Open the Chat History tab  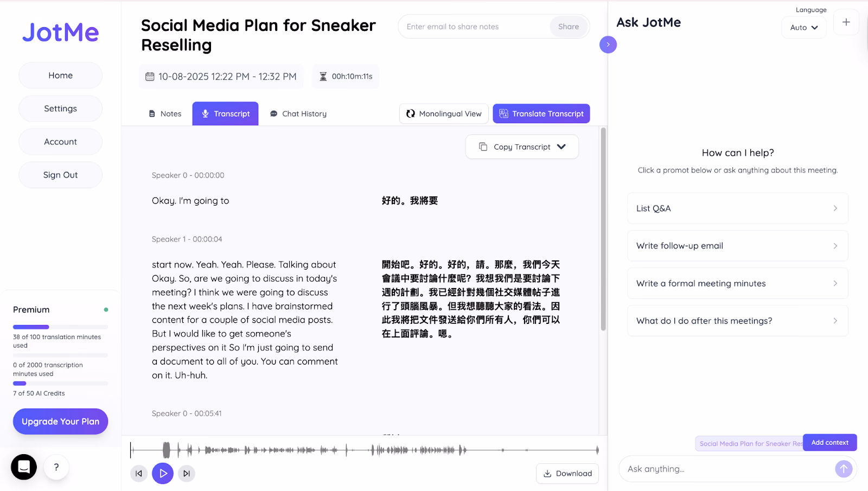pos(298,113)
